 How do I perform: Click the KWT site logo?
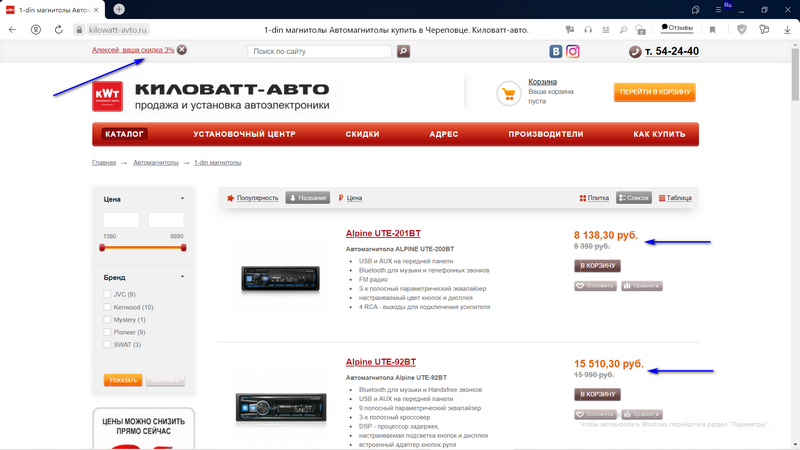[x=108, y=96]
